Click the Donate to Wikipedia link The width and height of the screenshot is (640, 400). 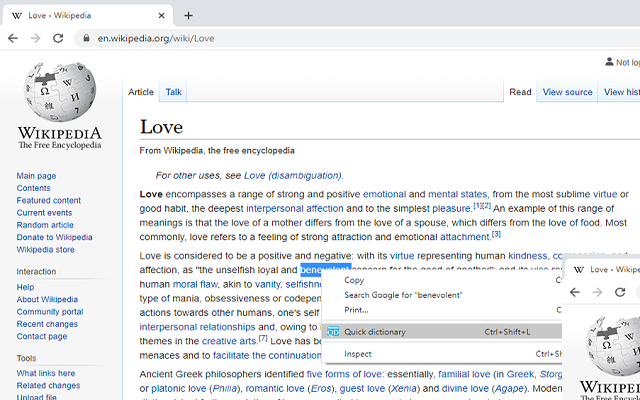54,237
